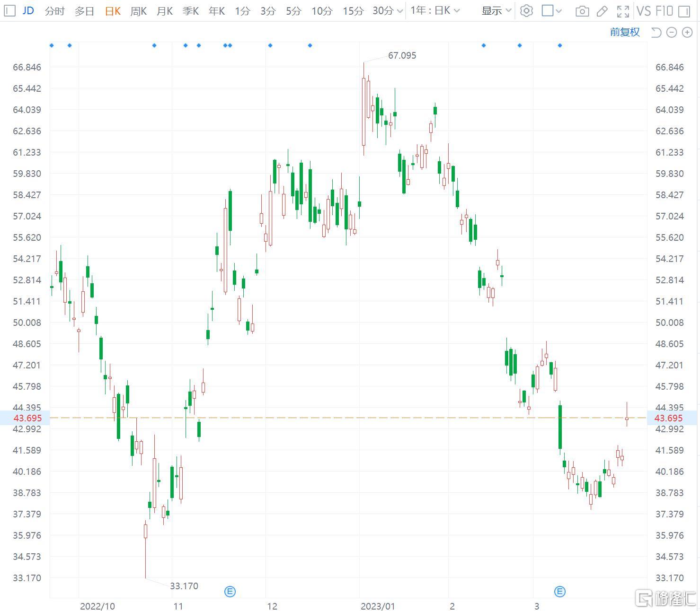Viewport: 700px width, 611px height.
Task: Open the November earnings E marker
Action: point(230,591)
